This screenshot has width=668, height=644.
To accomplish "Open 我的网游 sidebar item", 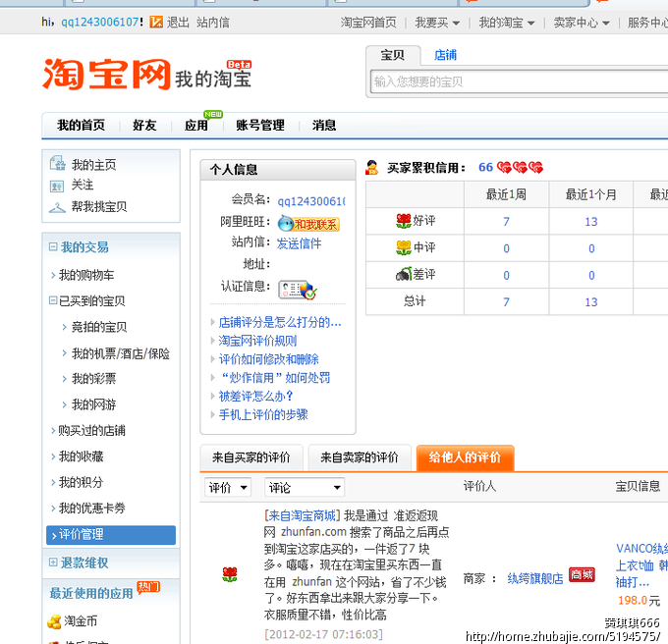I will click(x=93, y=404).
